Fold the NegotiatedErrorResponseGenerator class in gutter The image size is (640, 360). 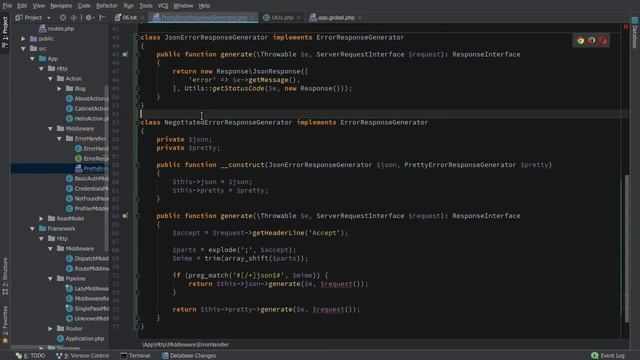tap(138, 122)
